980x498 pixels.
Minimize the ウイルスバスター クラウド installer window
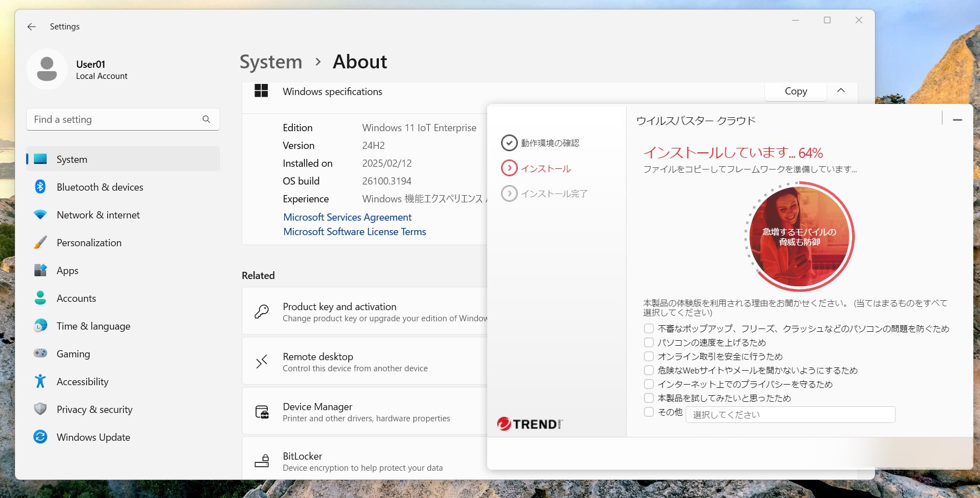click(957, 120)
